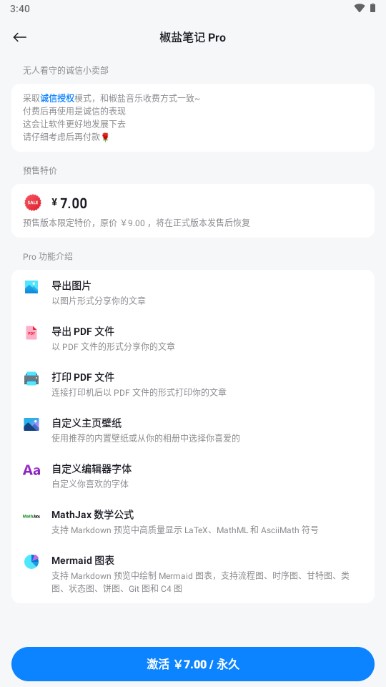
Task: Select the 自定义编辑器字体 item
Action: [x=193, y=476]
